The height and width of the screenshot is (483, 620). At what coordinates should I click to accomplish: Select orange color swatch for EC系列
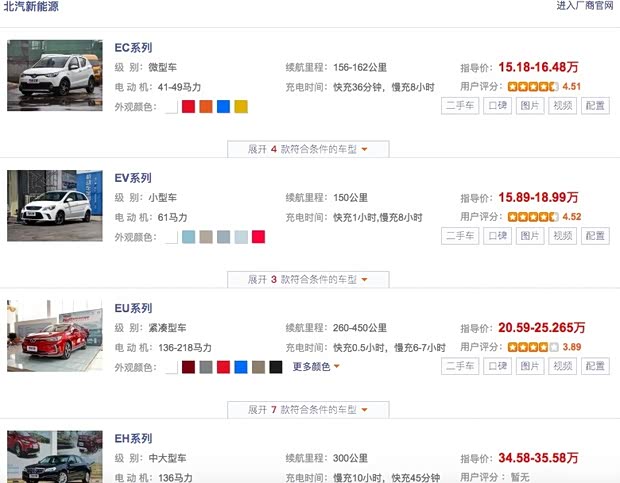pyautogui.click(x=206, y=107)
